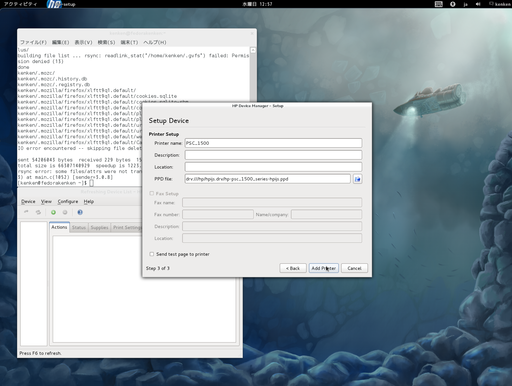Open the on-screen keyboard icon in top bar

point(439,4)
